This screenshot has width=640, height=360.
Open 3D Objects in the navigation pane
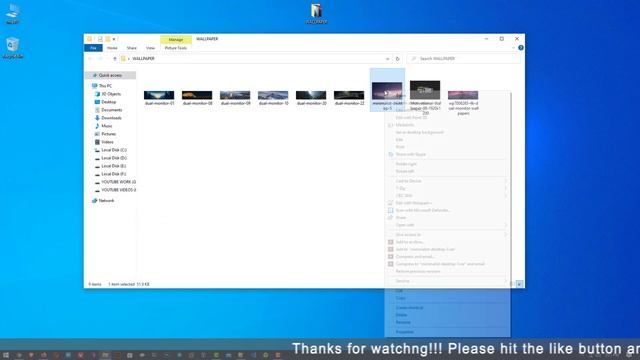point(111,94)
